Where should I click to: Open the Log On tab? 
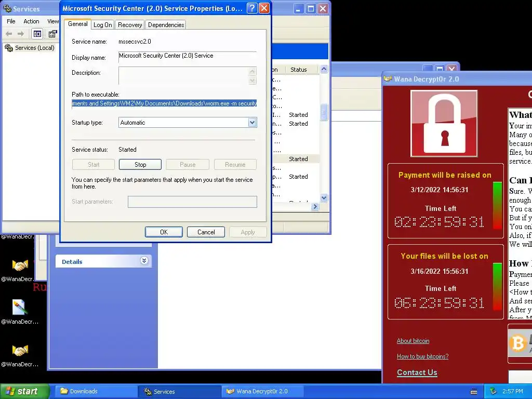[x=103, y=25]
